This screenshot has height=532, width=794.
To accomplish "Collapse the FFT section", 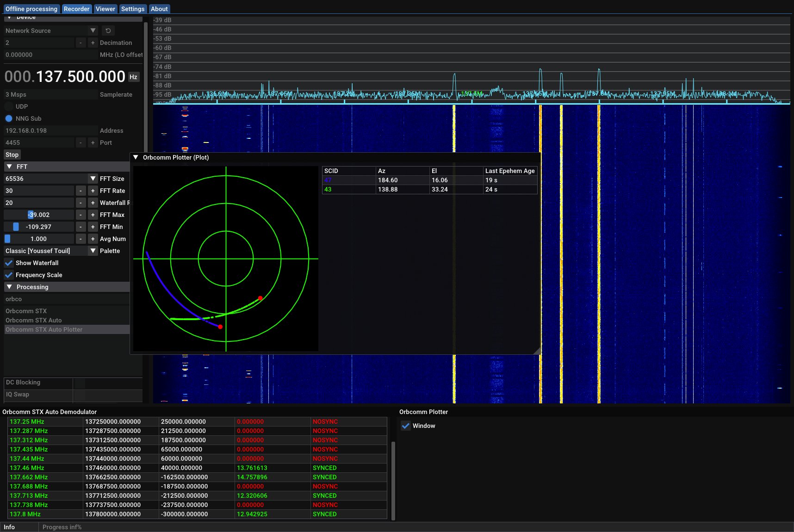I will pos(9,167).
